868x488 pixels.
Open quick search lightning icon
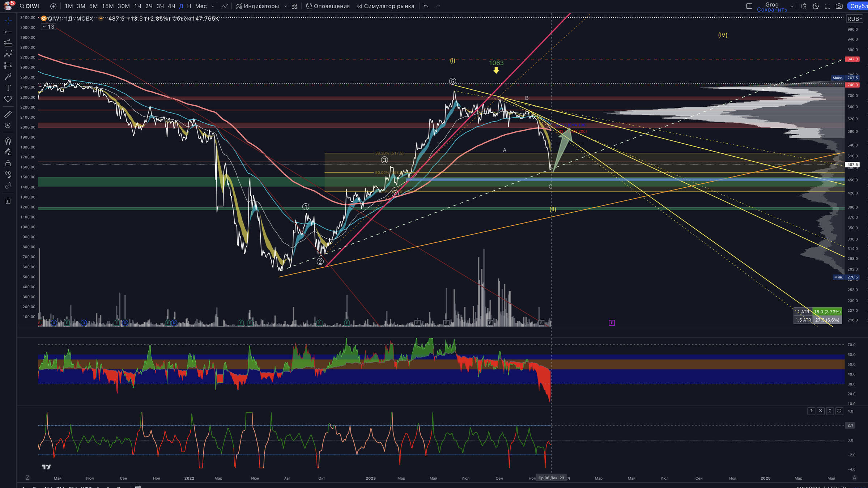tap(804, 6)
